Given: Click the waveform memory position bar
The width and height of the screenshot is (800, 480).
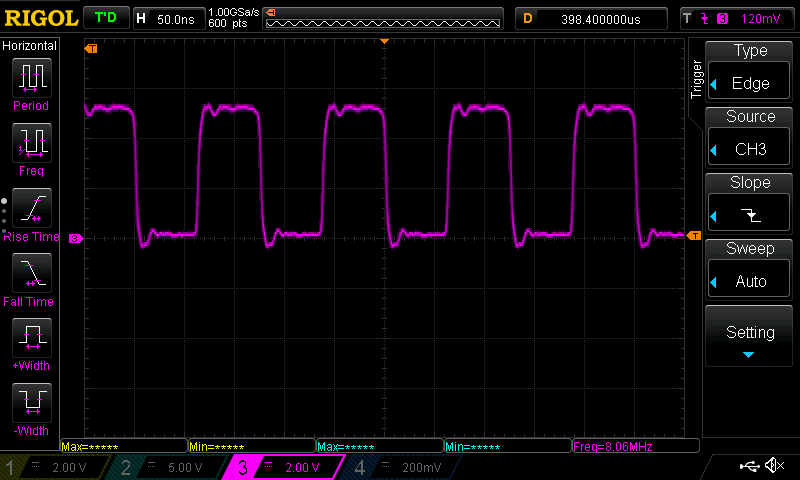Looking at the screenshot, I should coord(383,19).
